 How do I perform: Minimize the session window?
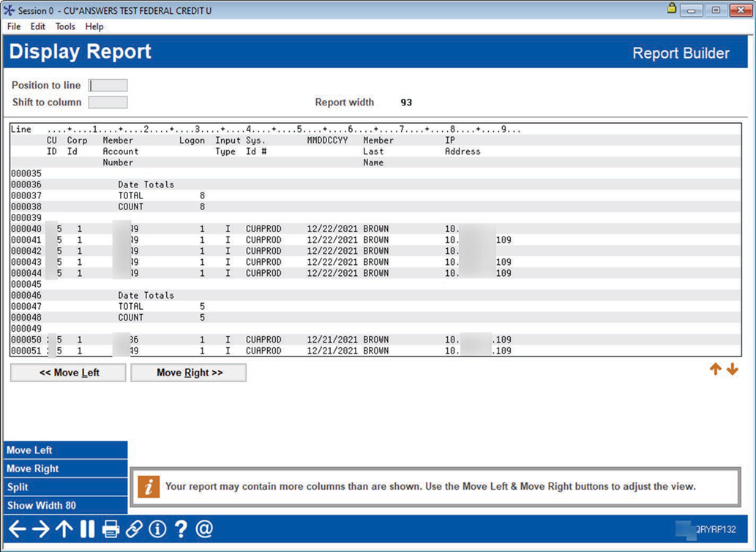point(692,10)
